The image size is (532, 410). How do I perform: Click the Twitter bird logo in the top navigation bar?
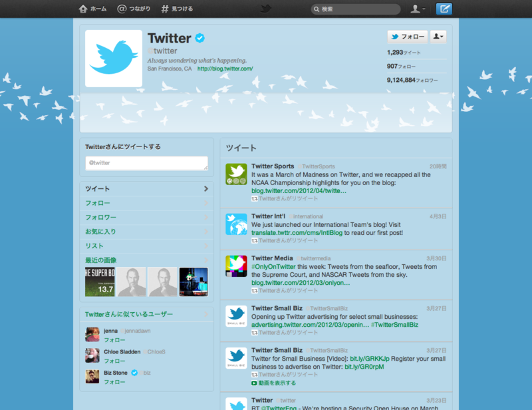click(265, 9)
